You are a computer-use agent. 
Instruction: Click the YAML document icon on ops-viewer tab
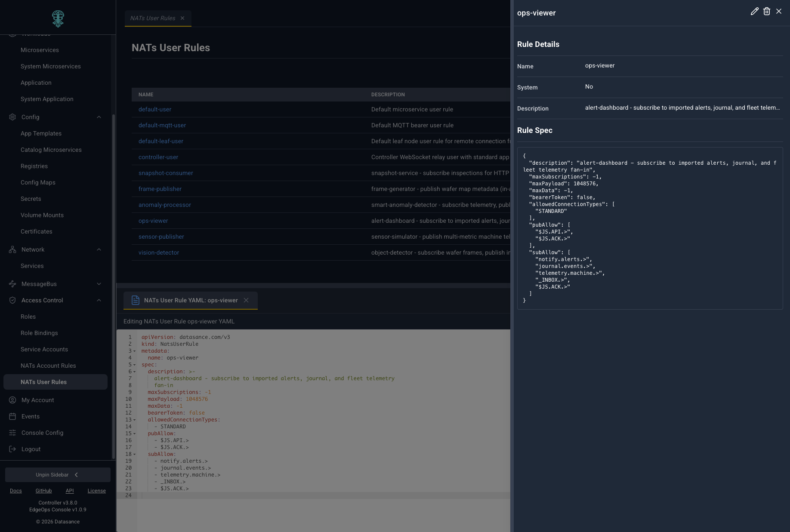(x=135, y=300)
